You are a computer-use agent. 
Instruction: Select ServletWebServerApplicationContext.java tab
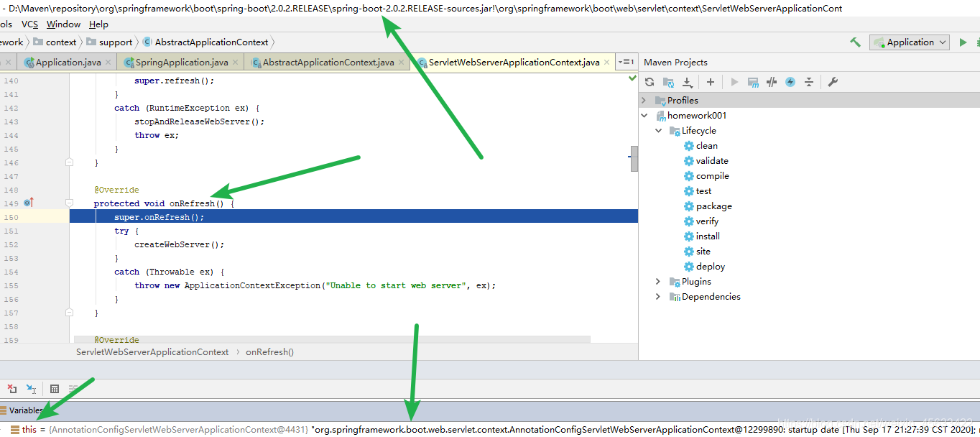click(513, 63)
